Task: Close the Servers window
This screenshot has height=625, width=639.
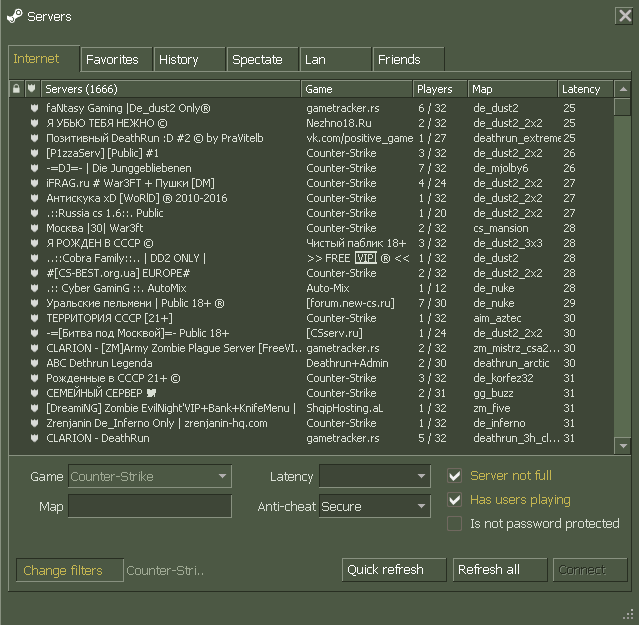Action: [x=624, y=16]
